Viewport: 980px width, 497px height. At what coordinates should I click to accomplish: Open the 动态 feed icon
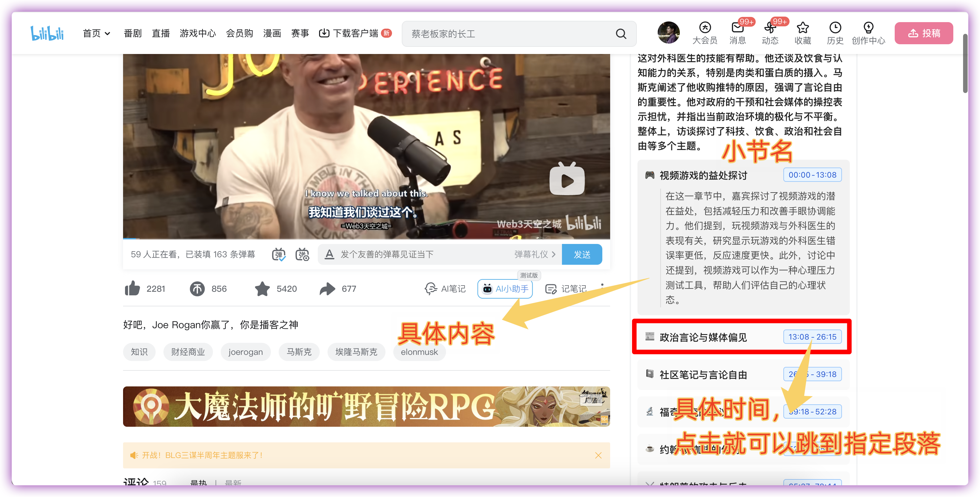[x=770, y=33]
